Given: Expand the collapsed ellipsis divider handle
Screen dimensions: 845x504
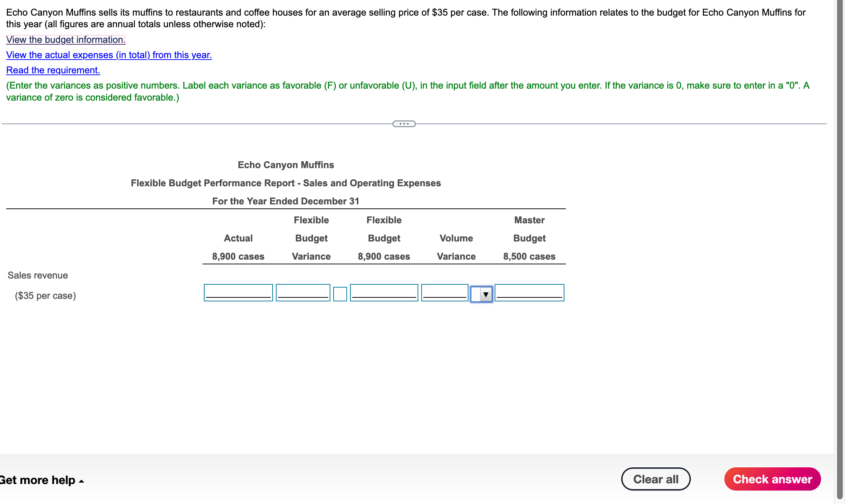Looking at the screenshot, I should [404, 124].
